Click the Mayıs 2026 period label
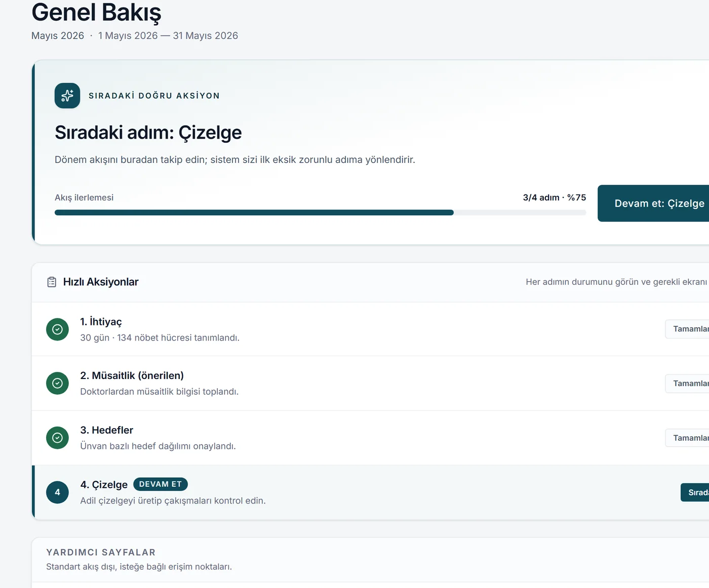This screenshot has width=709, height=588. pyautogui.click(x=58, y=36)
